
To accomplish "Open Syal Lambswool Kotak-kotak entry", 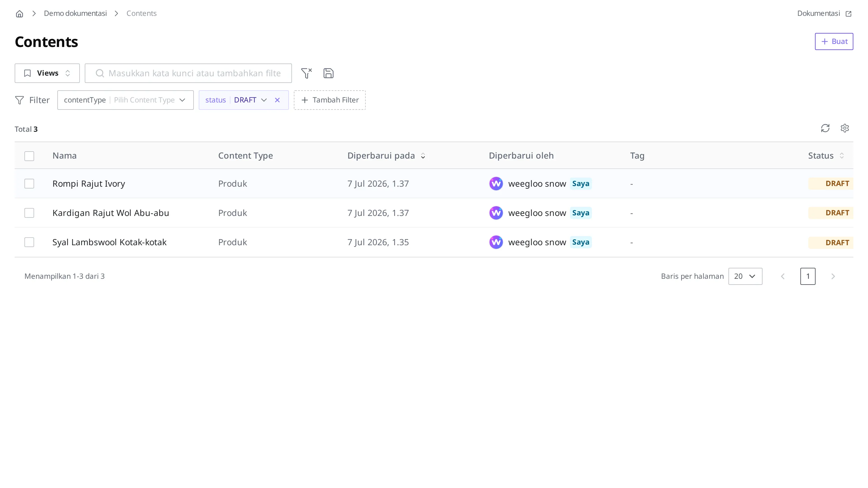I will 109,242.
